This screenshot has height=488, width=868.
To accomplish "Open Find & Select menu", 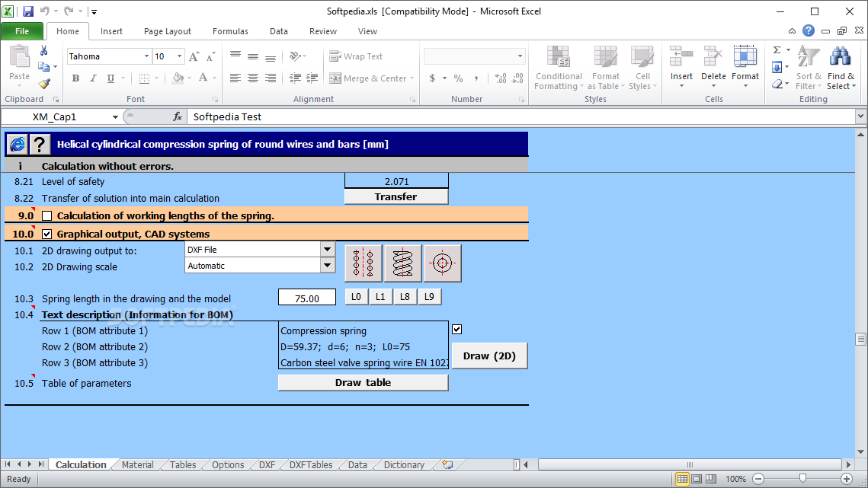I will (x=841, y=68).
